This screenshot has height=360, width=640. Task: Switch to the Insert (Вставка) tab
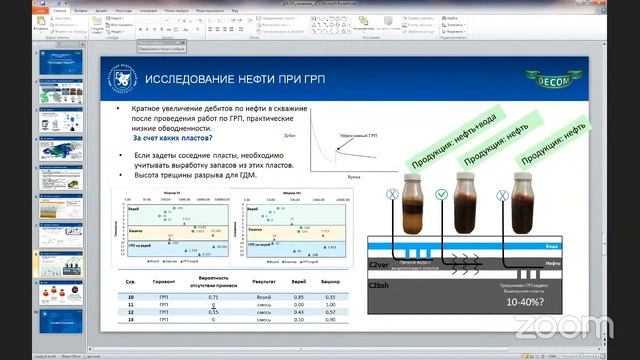pos(81,11)
